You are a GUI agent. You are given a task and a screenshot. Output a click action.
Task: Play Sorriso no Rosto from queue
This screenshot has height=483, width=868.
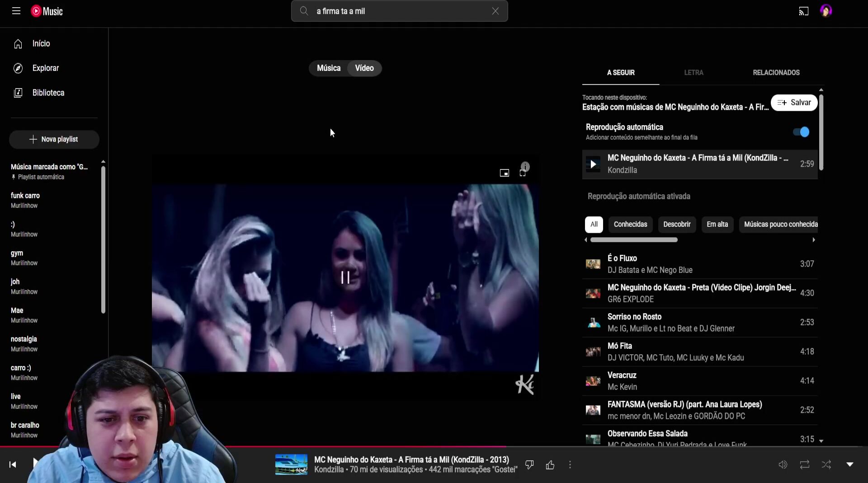coord(700,323)
